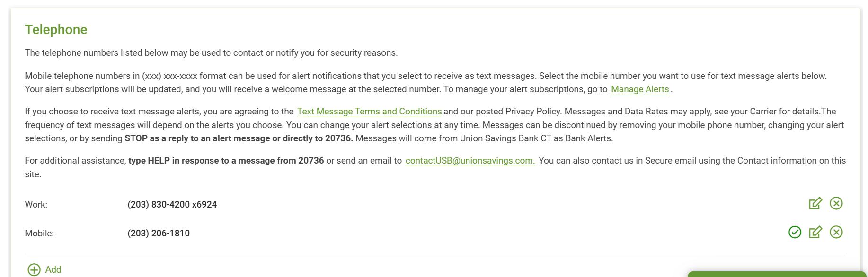Viewport: 868px width, 277px height.
Task: Delete the Work phone number
Action: tap(836, 204)
